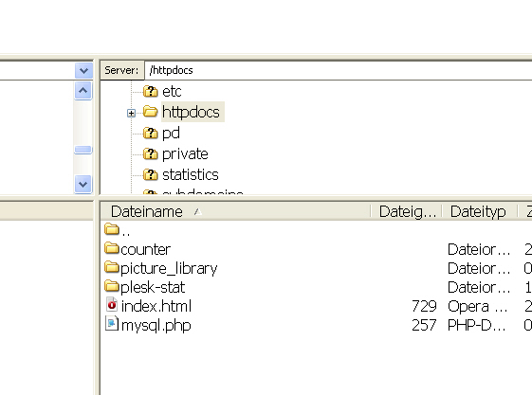This screenshot has width=532, height=395.
Task: Click the Opera file type cell
Action: pyautogui.click(x=477, y=307)
